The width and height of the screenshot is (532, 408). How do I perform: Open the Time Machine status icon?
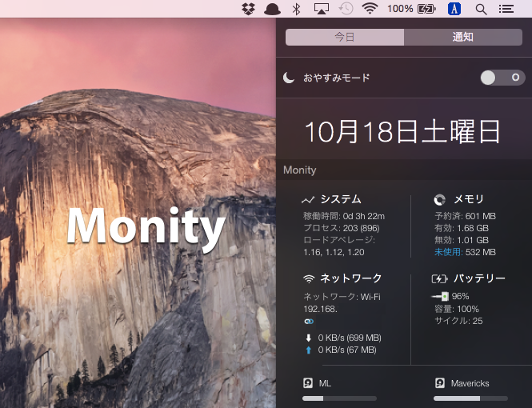coord(346,9)
